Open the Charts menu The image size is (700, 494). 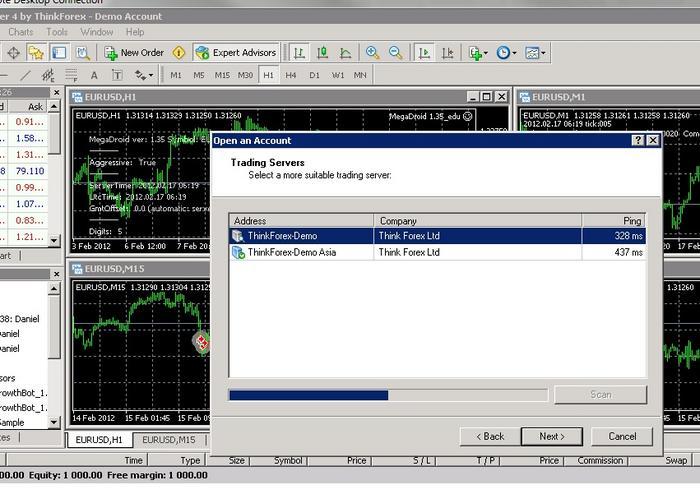point(21,32)
